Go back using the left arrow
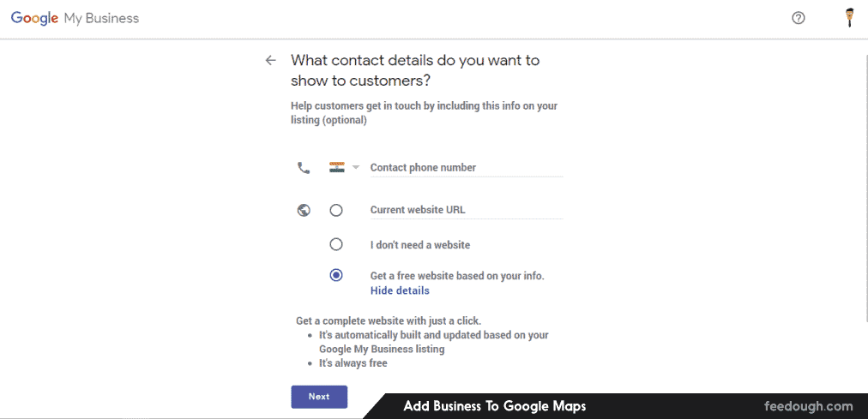 pyautogui.click(x=271, y=60)
